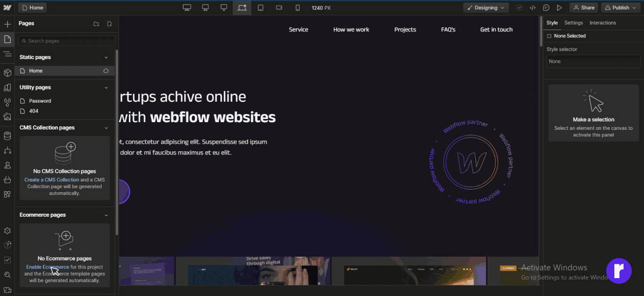Open the Pages panel icon
The height and width of the screenshot is (296, 644).
tap(7, 39)
